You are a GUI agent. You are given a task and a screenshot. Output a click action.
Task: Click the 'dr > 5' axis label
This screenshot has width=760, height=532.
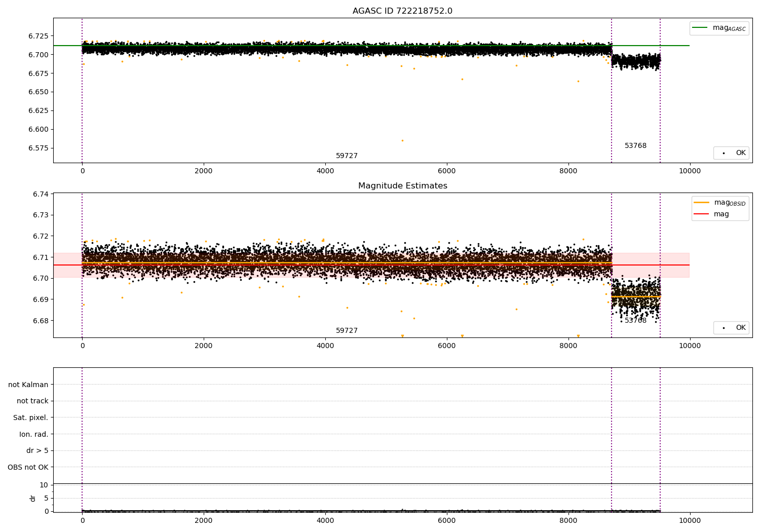pyautogui.click(x=37, y=450)
